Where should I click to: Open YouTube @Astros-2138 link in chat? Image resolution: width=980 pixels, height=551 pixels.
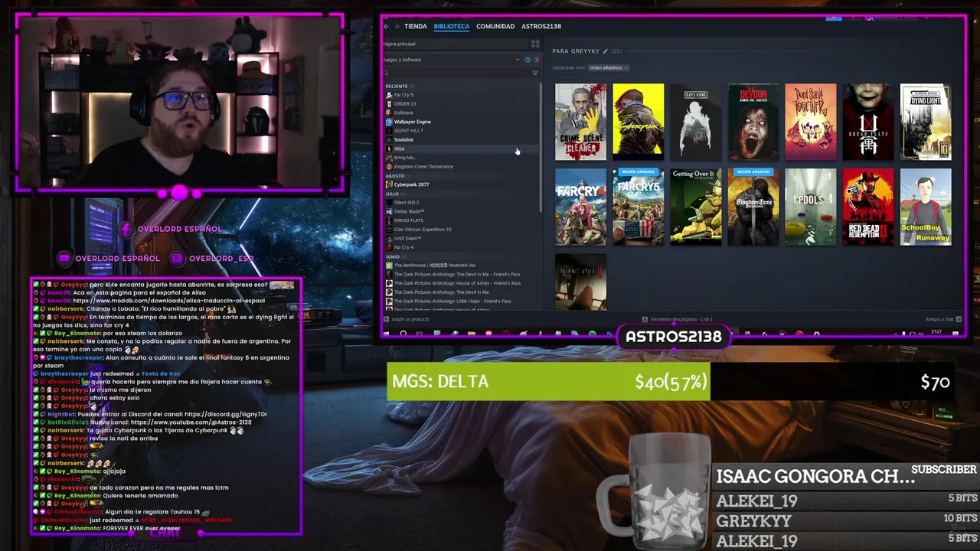[x=191, y=422]
